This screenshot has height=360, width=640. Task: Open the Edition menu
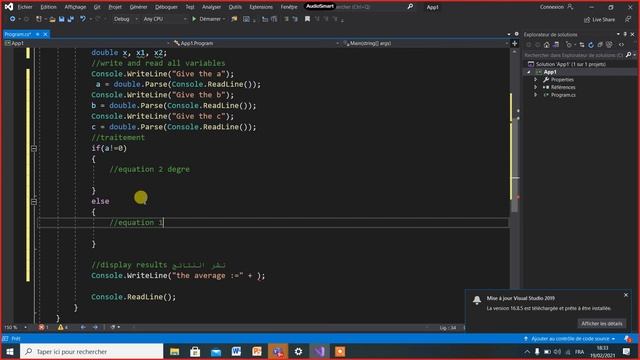[x=49, y=7]
